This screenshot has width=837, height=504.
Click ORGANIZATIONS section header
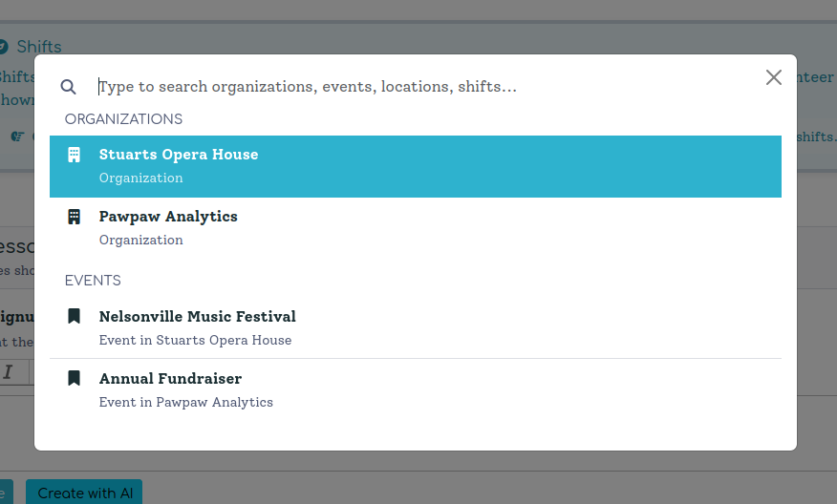click(123, 119)
